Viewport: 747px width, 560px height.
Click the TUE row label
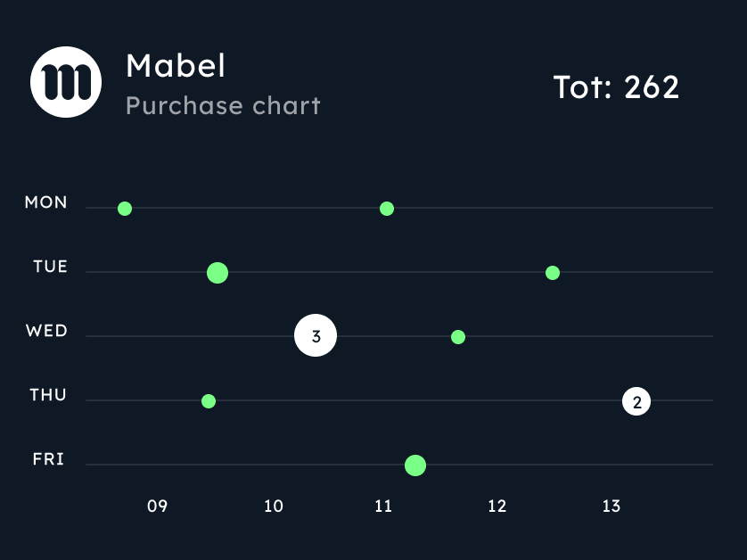click(51, 267)
